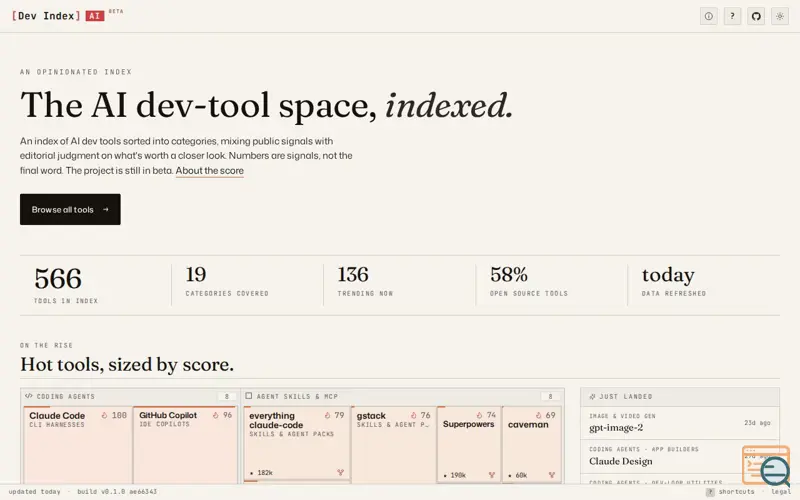The image size is (800, 500).
Task: Open the info icon in the header
Action: click(709, 16)
